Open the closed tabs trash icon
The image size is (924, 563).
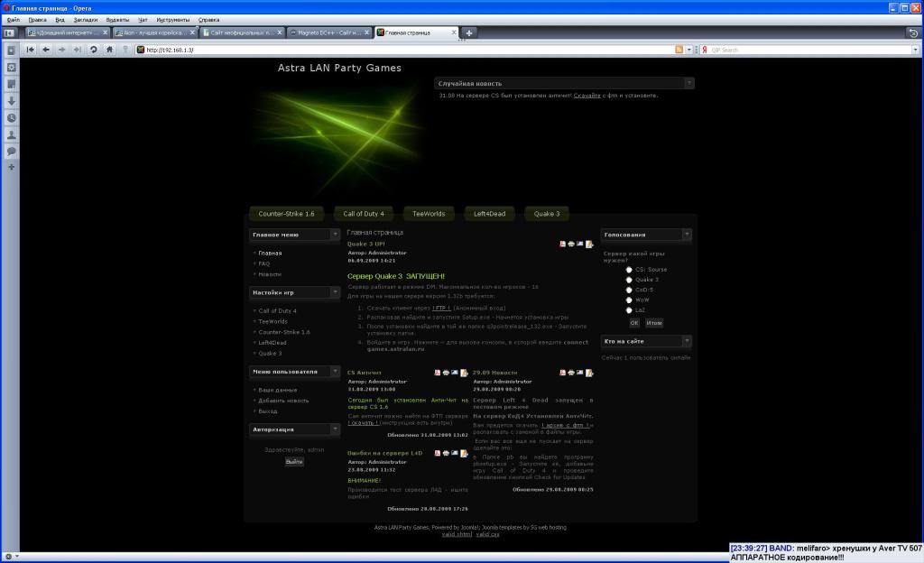tap(913, 33)
